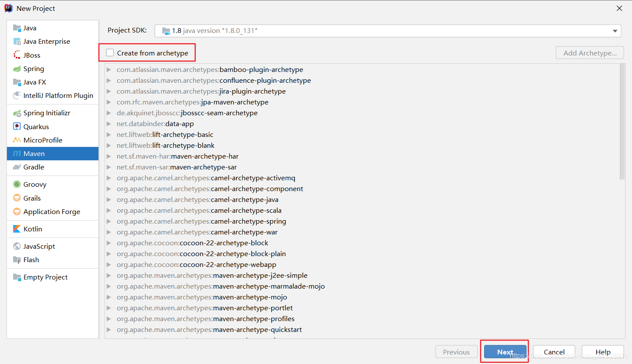632x364 pixels.
Task: Click the Flash folder icon
Action: (x=17, y=260)
